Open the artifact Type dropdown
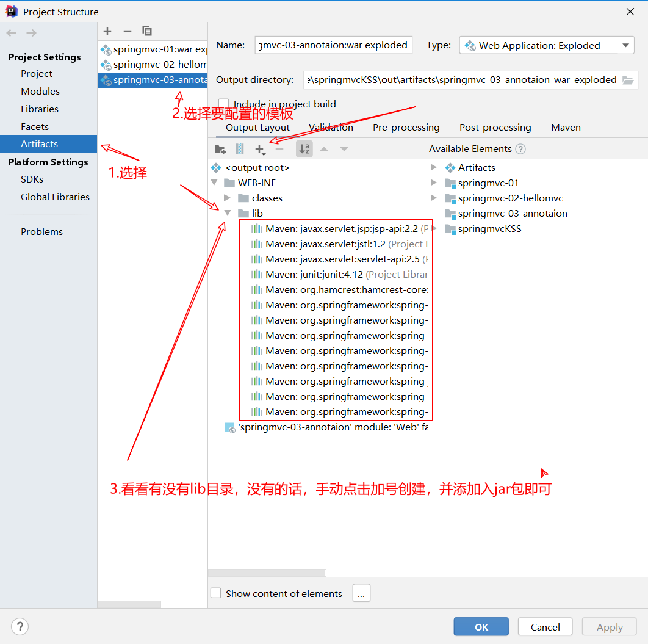Screen dimensions: 648x644 (546, 45)
